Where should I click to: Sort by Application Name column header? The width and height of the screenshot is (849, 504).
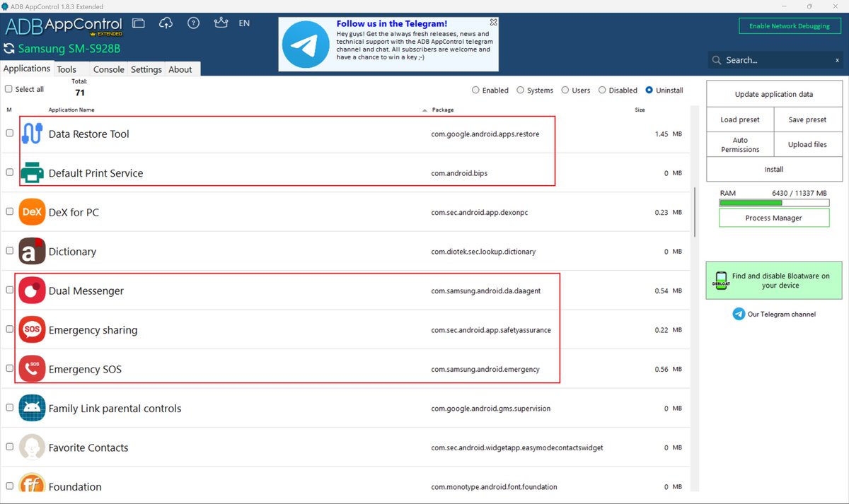coord(71,110)
